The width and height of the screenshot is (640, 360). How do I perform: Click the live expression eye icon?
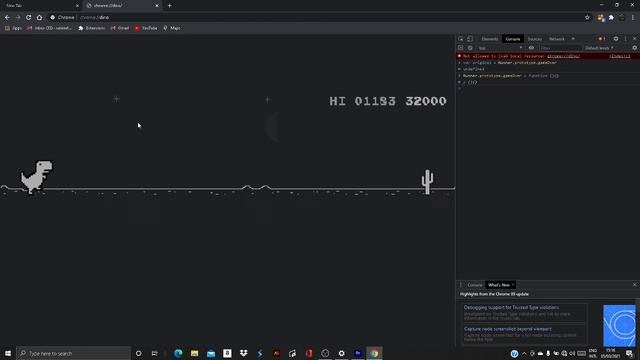coord(531,48)
